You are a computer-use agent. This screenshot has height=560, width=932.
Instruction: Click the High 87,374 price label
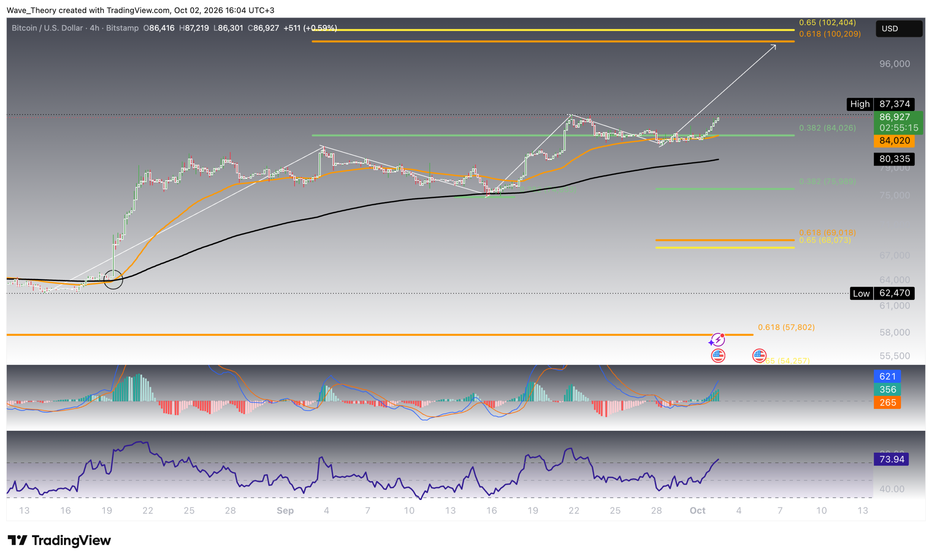tap(880, 104)
